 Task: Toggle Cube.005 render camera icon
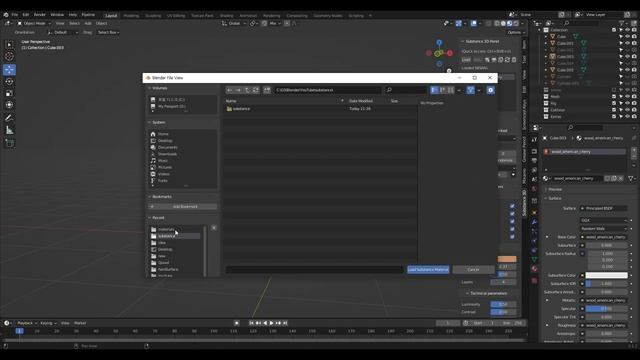pos(634,70)
